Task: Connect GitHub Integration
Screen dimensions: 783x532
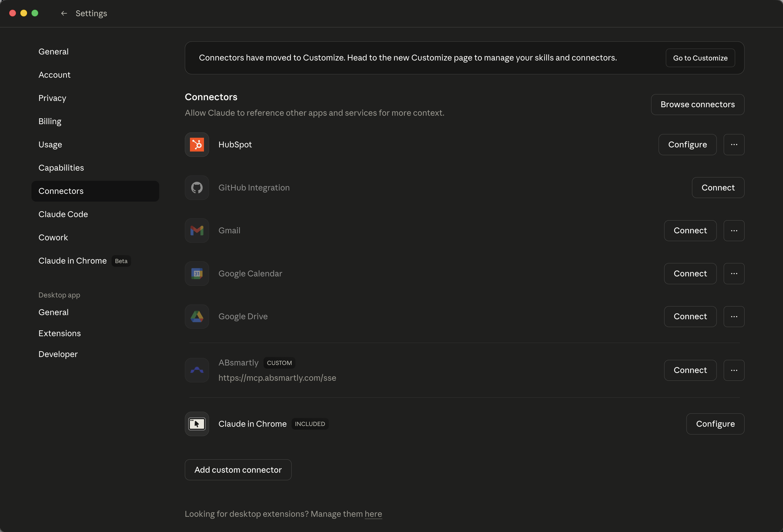Action: 718,188
